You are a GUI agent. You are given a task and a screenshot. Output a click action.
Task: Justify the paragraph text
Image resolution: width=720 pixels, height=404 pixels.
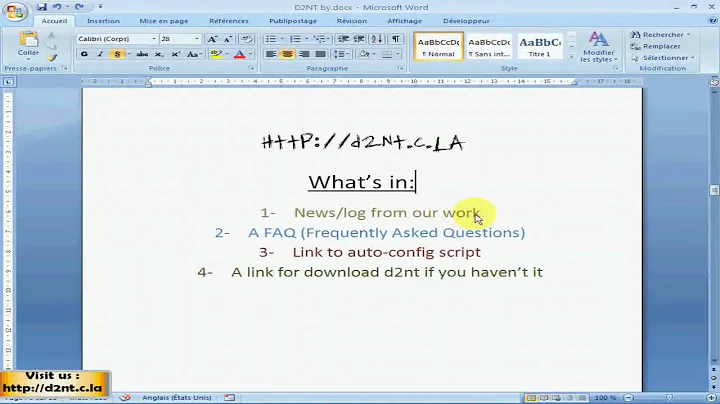[x=321, y=54]
